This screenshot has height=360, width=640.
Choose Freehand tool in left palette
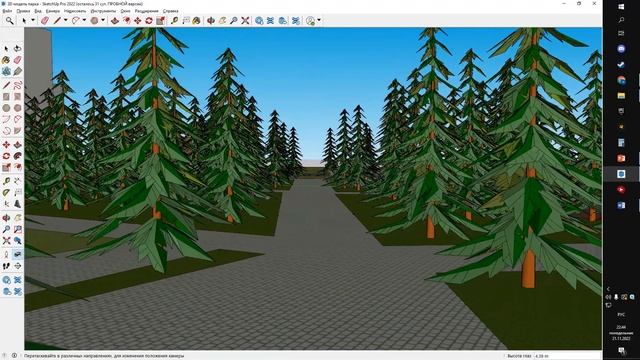pos(18,85)
